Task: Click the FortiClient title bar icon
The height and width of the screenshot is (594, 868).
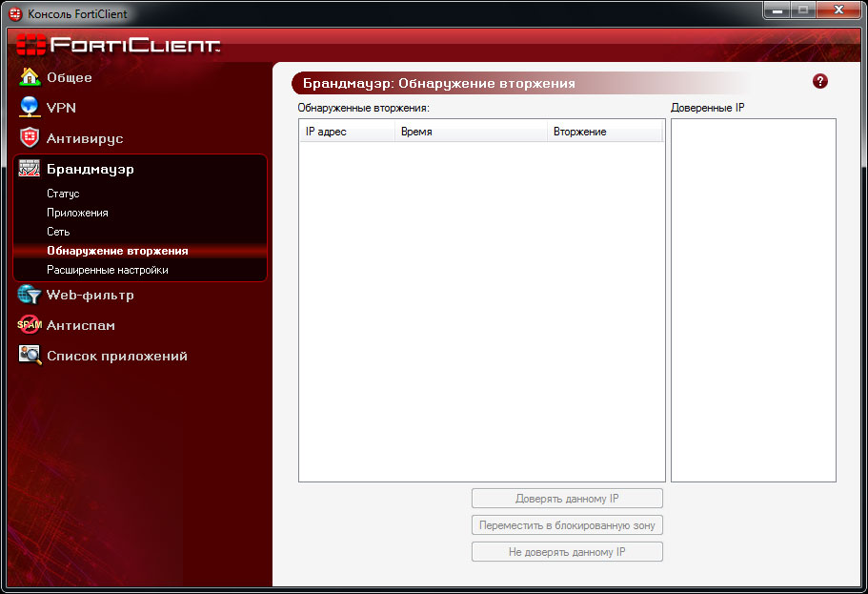Action: [15, 14]
